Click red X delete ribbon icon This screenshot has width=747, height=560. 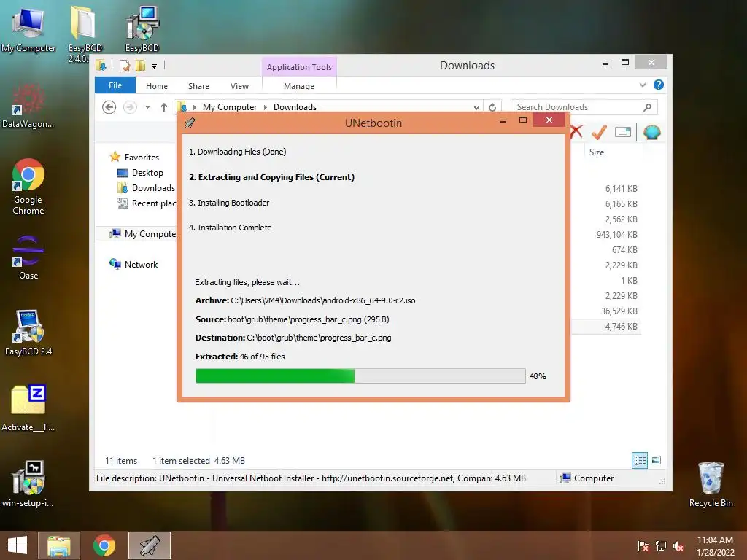tap(576, 131)
